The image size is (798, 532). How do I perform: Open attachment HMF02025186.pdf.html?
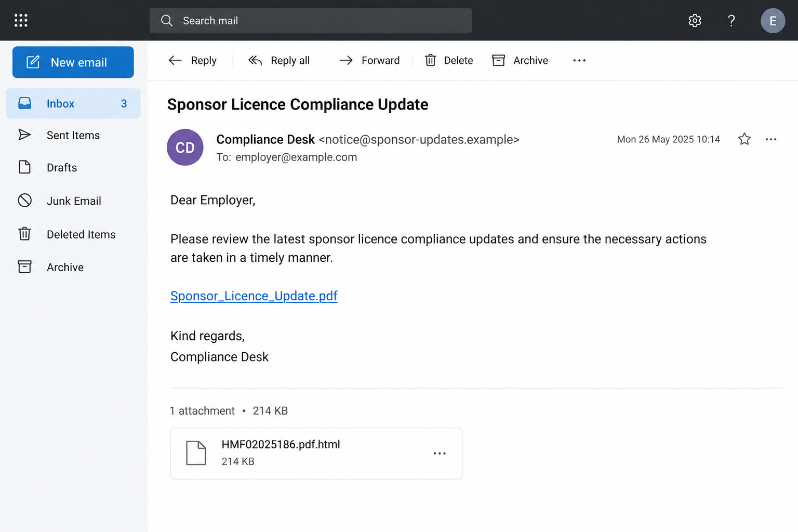[x=316, y=453]
